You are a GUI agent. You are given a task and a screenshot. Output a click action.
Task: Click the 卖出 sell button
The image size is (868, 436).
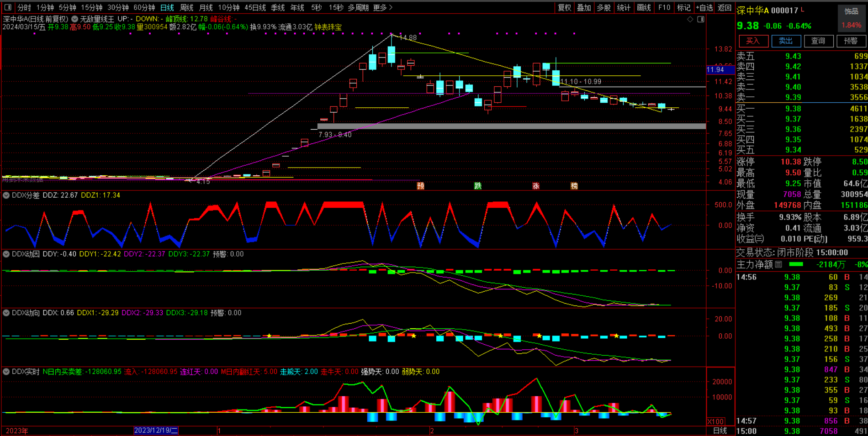(786, 41)
